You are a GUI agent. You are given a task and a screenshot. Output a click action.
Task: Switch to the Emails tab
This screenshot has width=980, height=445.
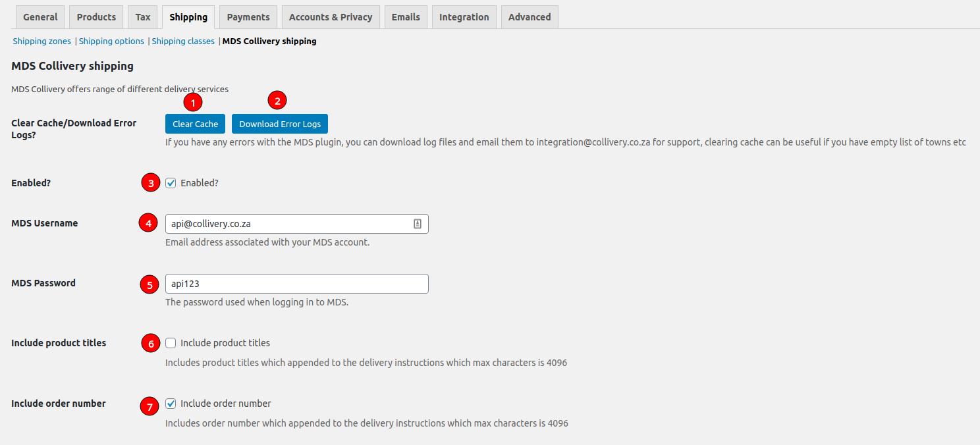[x=406, y=17]
